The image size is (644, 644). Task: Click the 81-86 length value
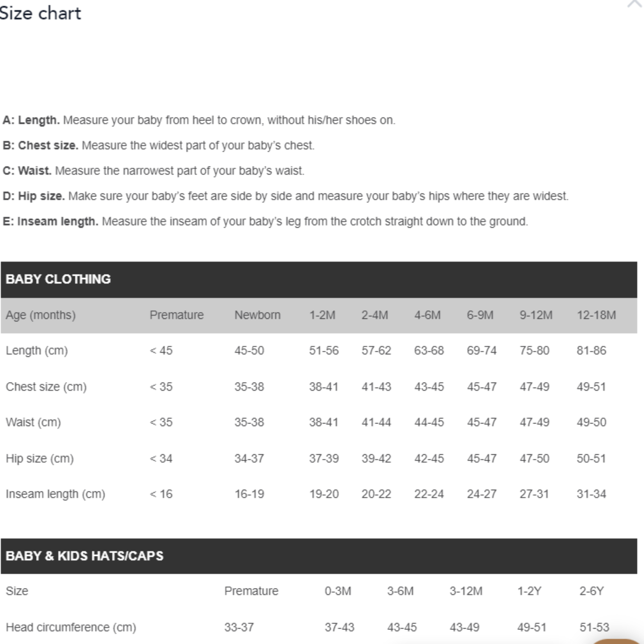(x=591, y=351)
